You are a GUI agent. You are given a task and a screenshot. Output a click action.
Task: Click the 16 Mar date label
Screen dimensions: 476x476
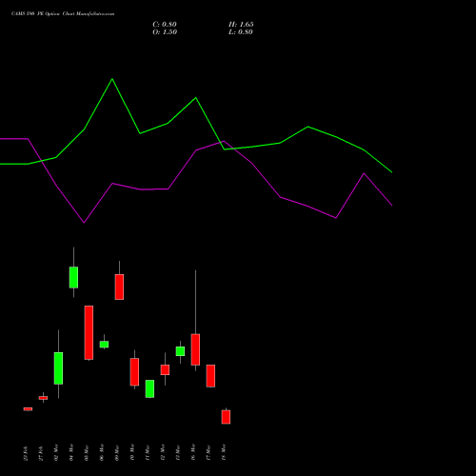(x=193, y=452)
